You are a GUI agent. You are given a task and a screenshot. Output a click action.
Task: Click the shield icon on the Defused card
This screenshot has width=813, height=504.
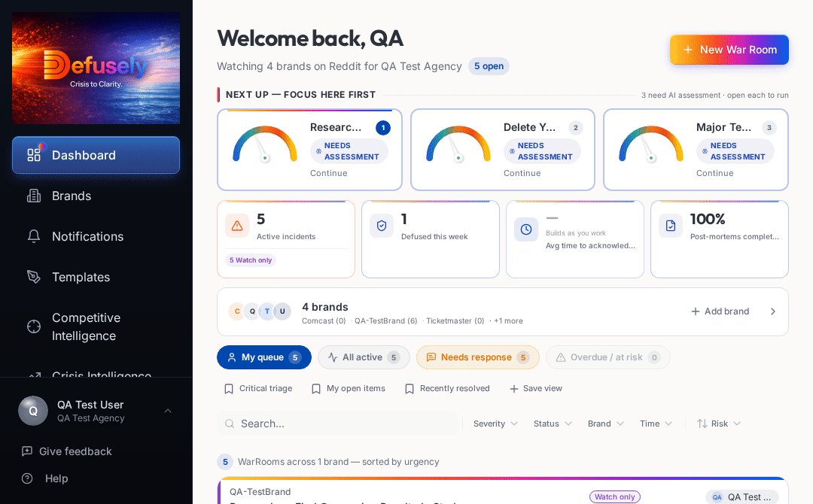[382, 225]
